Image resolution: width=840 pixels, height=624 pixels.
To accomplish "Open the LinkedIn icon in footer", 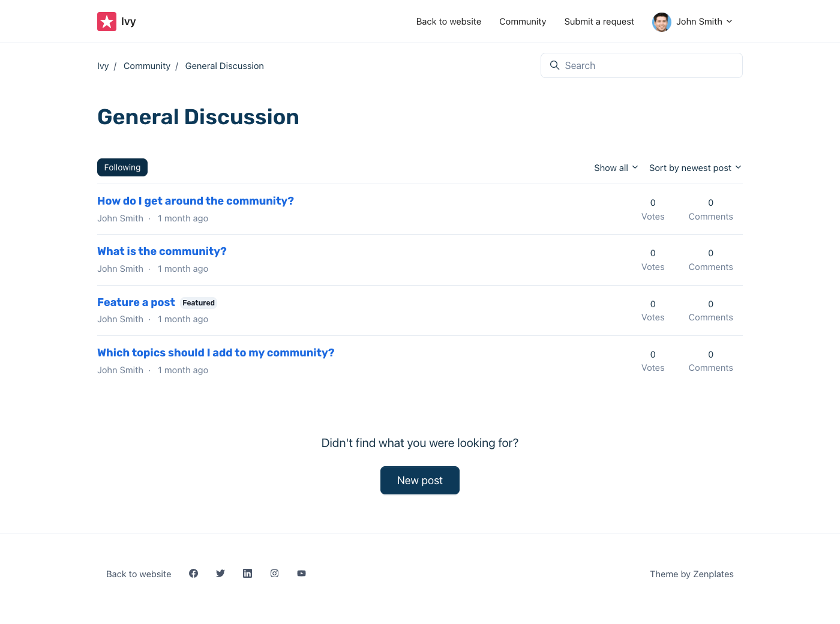I will point(247,574).
